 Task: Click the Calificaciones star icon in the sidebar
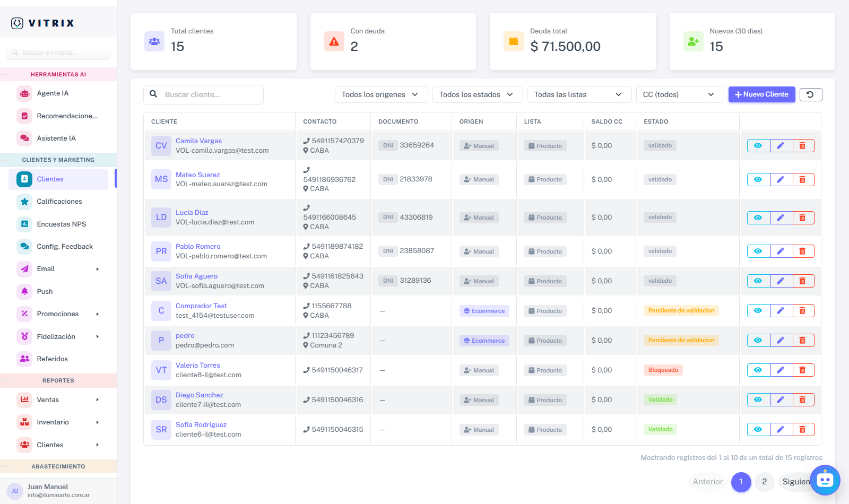(24, 202)
